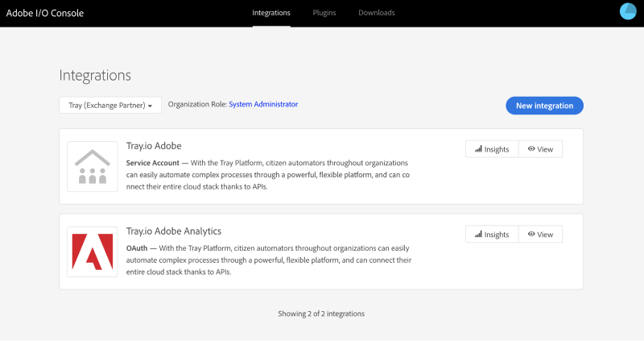Click the red Adobe logo thumbnail
644x341 pixels.
coord(92,252)
